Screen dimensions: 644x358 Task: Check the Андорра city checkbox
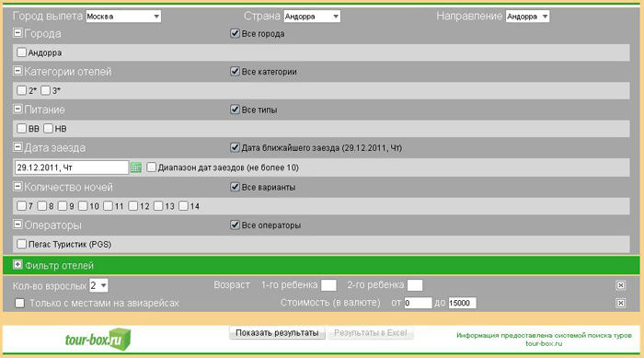tap(21, 52)
